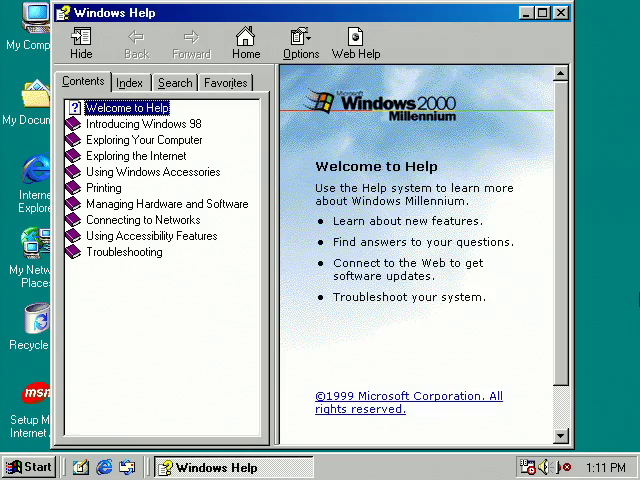Select the Printing topic text
The width and height of the screenshot is (640, 480).
tap(104, 188)
